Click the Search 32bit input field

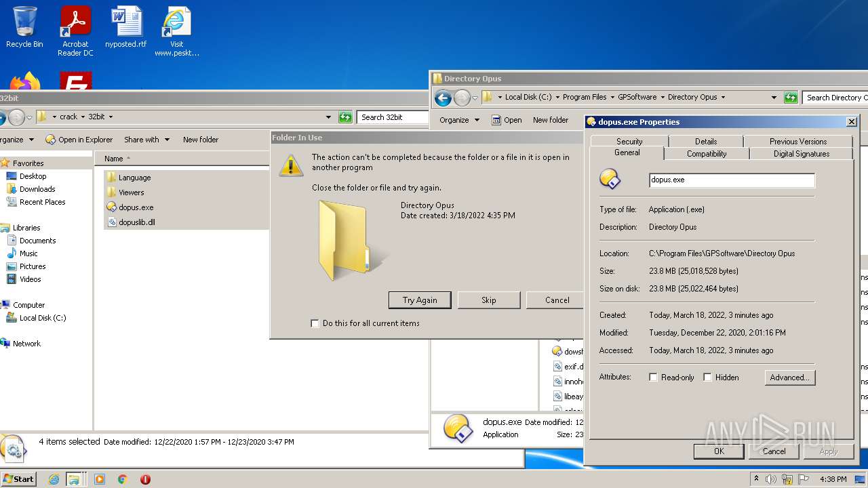(x=393, y=117)
